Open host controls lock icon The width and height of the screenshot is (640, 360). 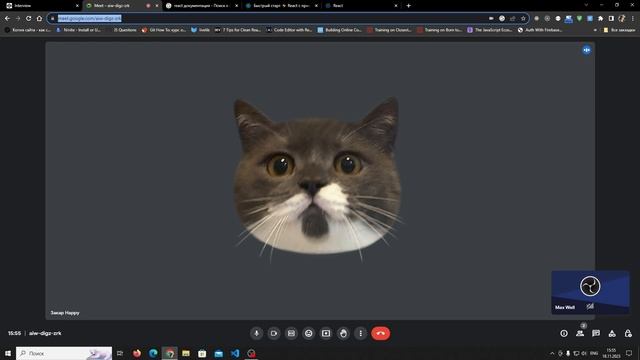click(x=628, y=333)
